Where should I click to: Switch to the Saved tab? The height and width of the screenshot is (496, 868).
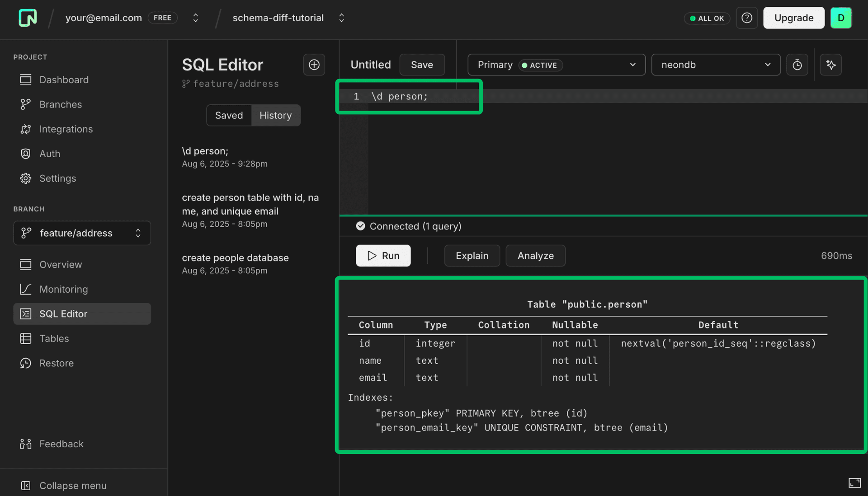click(228, 115)
